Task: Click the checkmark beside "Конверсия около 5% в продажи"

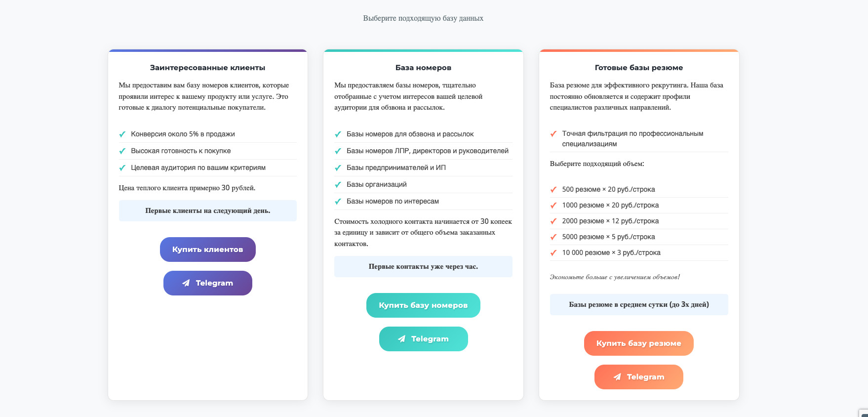Action: tap(122, 134)
